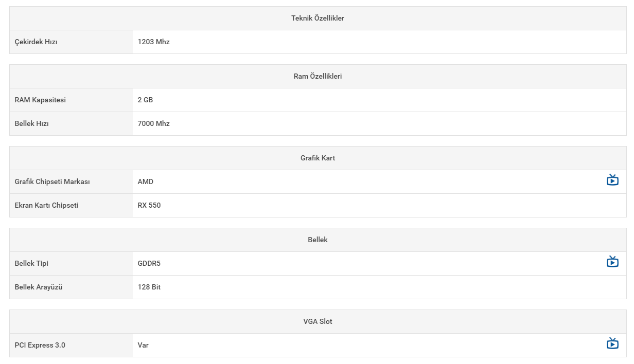Click the video icon in Grafik Chipseti Markası row
The height and width of the screenshot is (364, 634).
pos(612,180)
